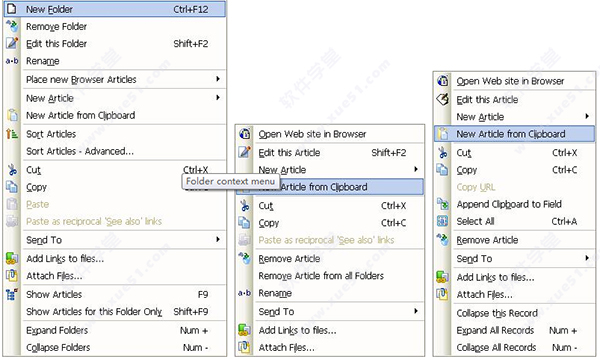Image resolution: width=600 pixels, height=362 pixels.
Task: Expand the New Article submenu arrow in folder menu
Action: coord(218,98)
